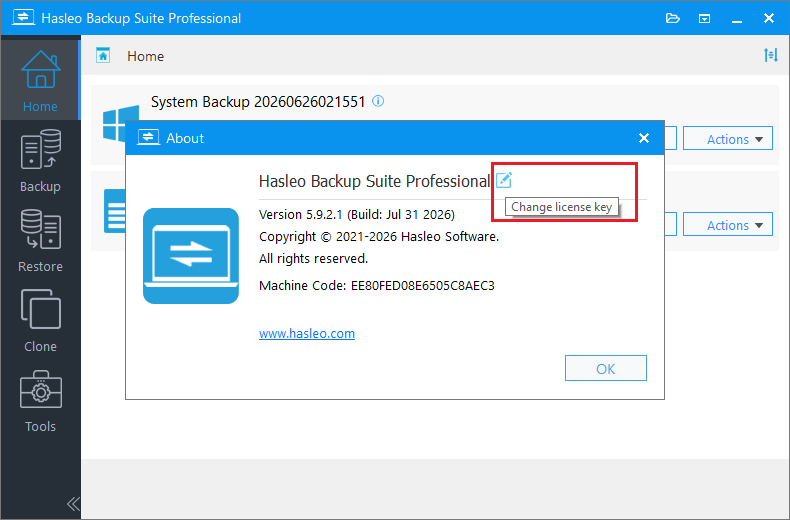Click the Copyright 2021-2026 Hasleo Software line
Viewport: 790px width, 520px height.
click(x=379, y=236)
